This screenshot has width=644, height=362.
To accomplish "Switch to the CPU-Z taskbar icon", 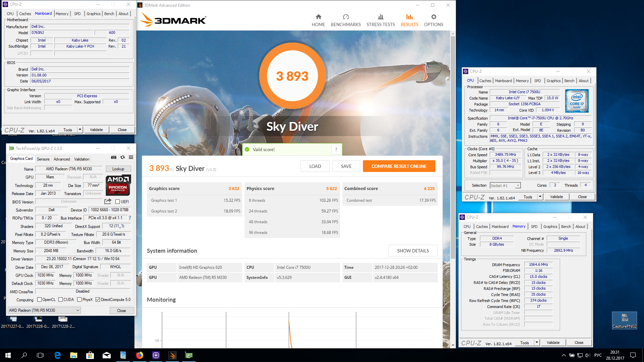I will [x=156, y=355].
